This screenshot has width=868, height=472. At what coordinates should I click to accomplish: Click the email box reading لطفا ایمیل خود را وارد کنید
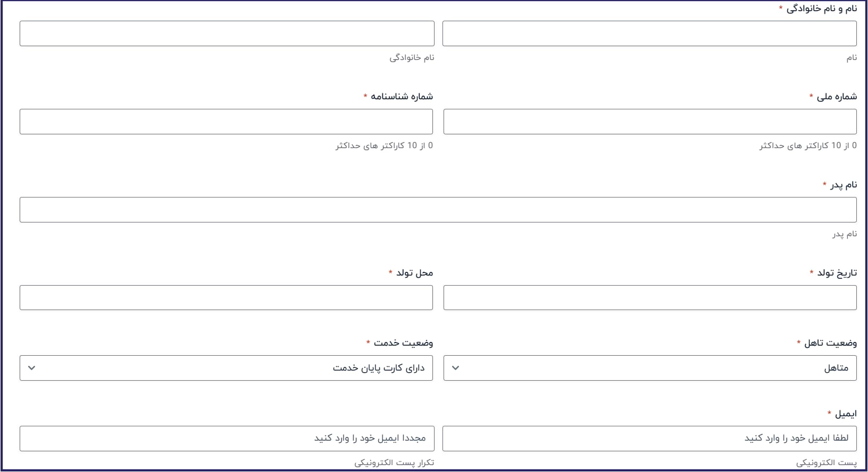(649, 439)
